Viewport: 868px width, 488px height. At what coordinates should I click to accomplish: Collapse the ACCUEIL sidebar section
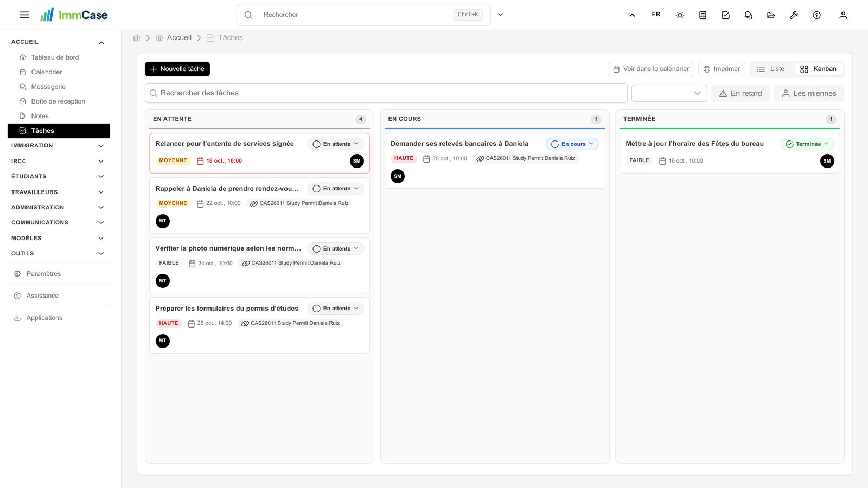coord(59,42)
